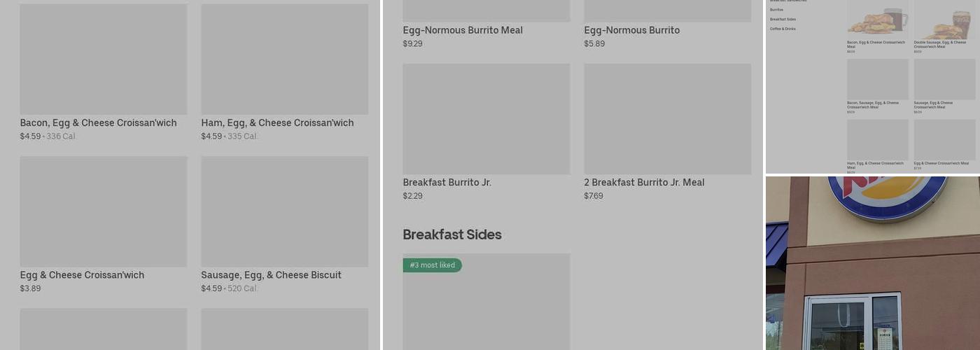Open the Sausage, Egg & Cheese Croissan'wich Meal
980x350 pixels.
(944, 79)
